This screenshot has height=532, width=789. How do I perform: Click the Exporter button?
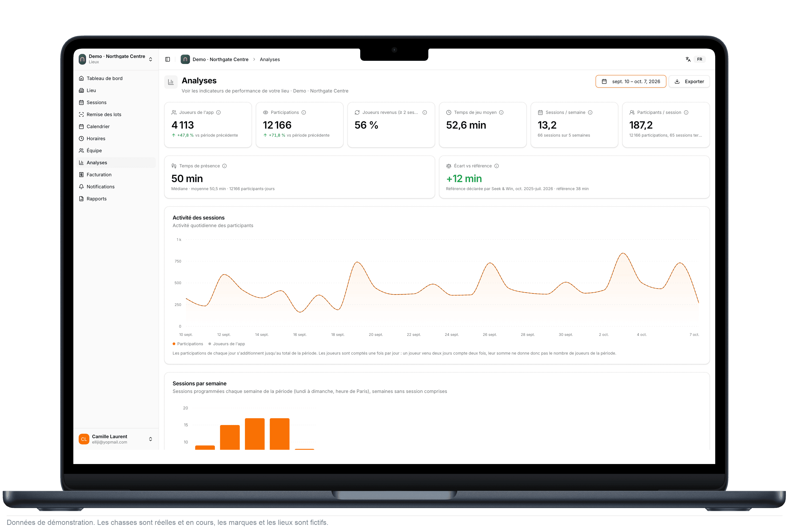(x=689, y=81)
